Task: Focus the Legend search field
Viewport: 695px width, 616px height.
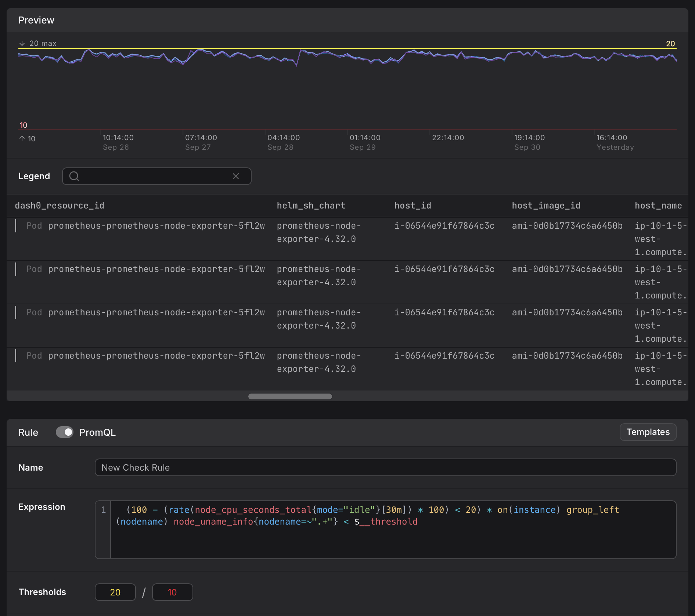Action: pyautogui.click(x=156, y=176)
